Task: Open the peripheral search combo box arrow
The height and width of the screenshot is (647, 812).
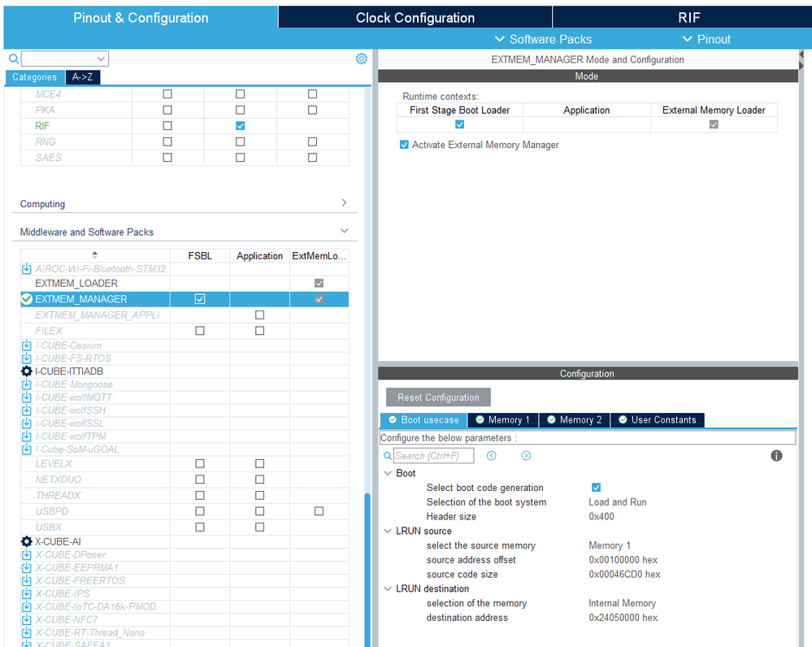Action: point(102,59)
